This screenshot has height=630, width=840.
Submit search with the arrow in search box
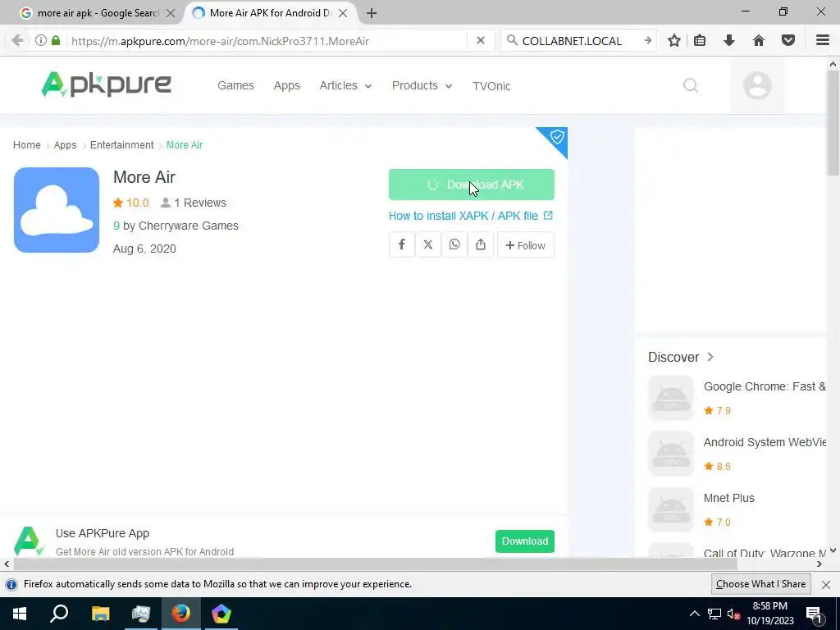tap(648, 41)
